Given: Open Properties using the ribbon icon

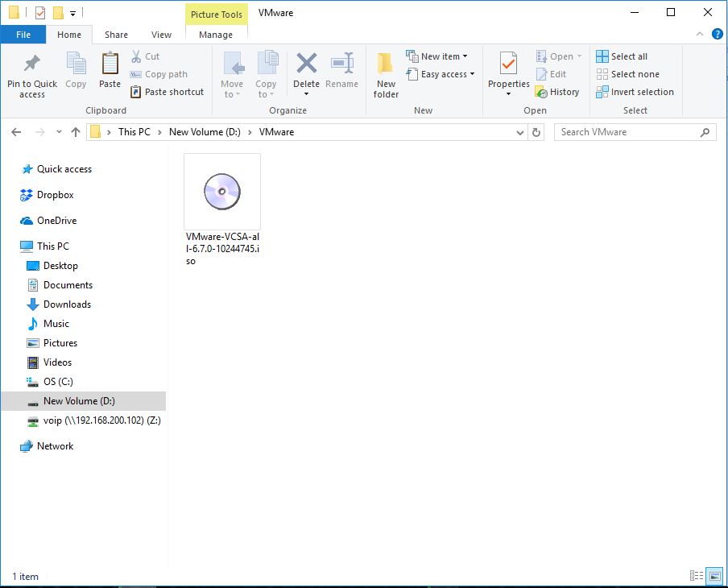Looking at the screenshot, I should coord(508,64).
